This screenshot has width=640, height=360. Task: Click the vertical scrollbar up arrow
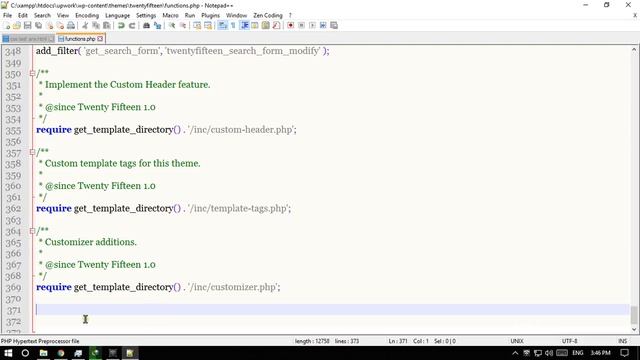click(634, 50)
